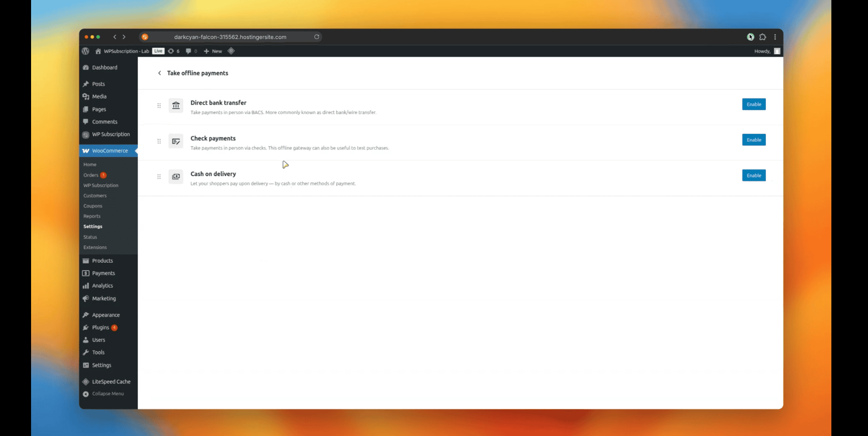Click the bank building icon
This screenshot has height=436, width=868.
176,106
